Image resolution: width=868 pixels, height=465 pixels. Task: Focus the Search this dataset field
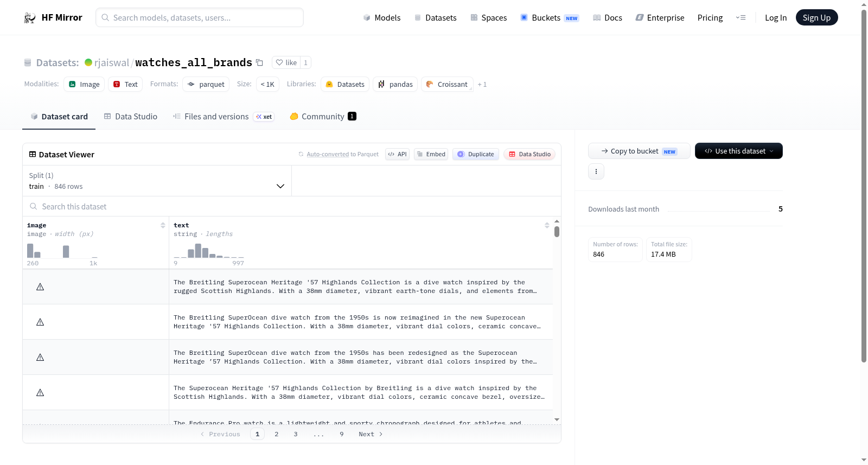(x=292, y=207)
